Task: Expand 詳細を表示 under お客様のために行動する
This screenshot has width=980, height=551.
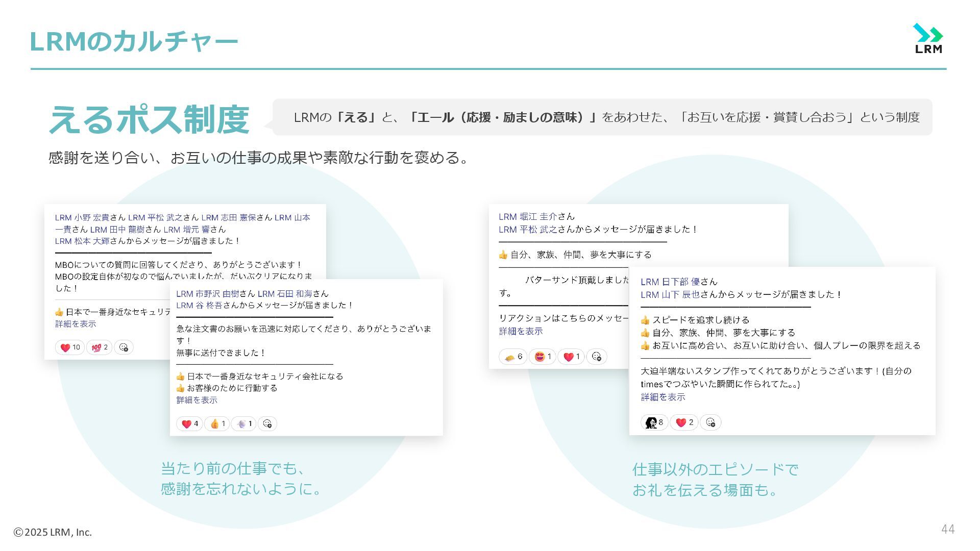Action: click(197, 400)
